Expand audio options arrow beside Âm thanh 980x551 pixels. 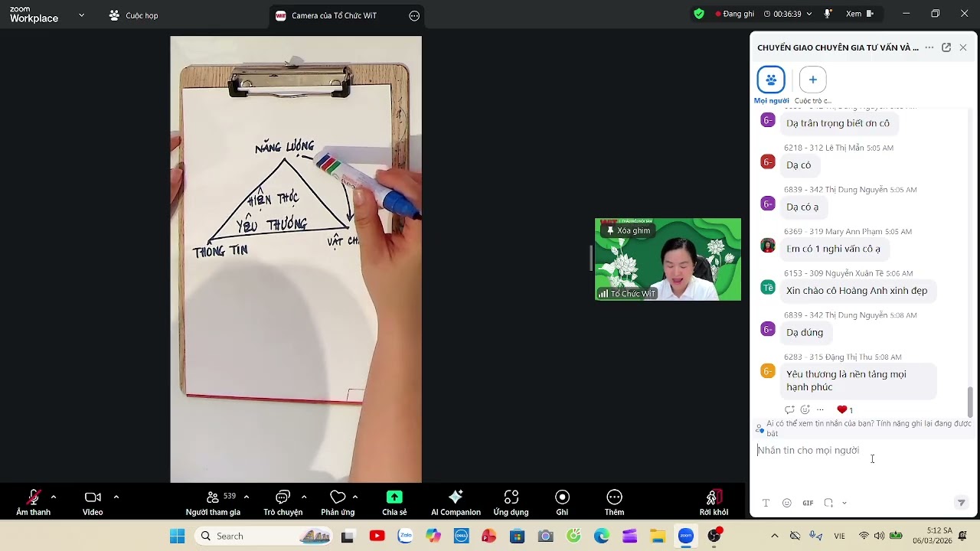54,497
